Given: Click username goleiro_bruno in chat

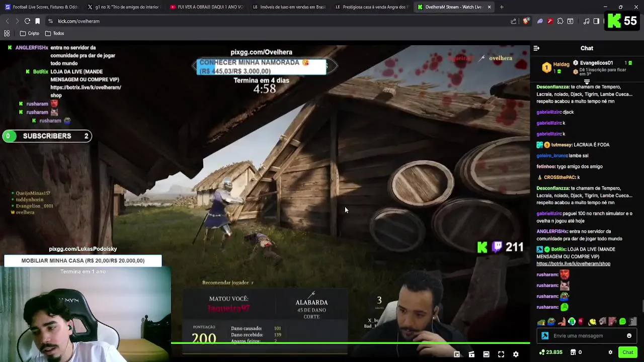Looking at the screenshot, I should pos(551,156).
